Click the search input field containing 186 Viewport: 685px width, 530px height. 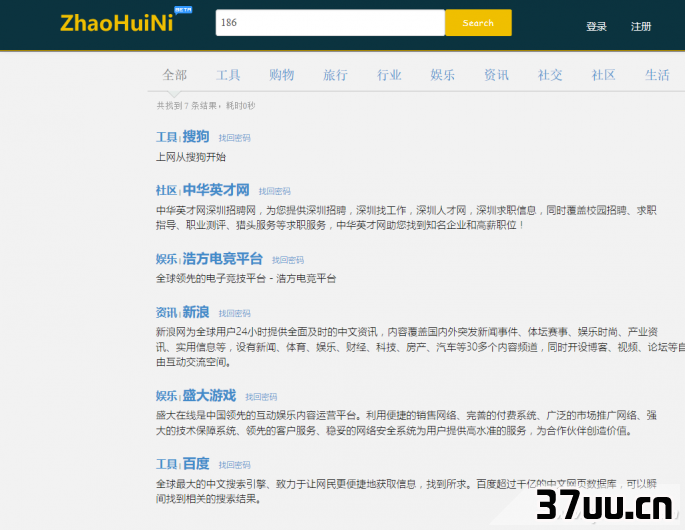coord(330,23)
